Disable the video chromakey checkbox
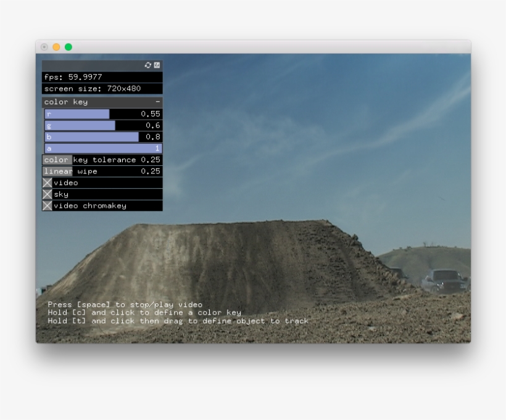This screenshot has height=420, width=506. (x=48, y=205)
